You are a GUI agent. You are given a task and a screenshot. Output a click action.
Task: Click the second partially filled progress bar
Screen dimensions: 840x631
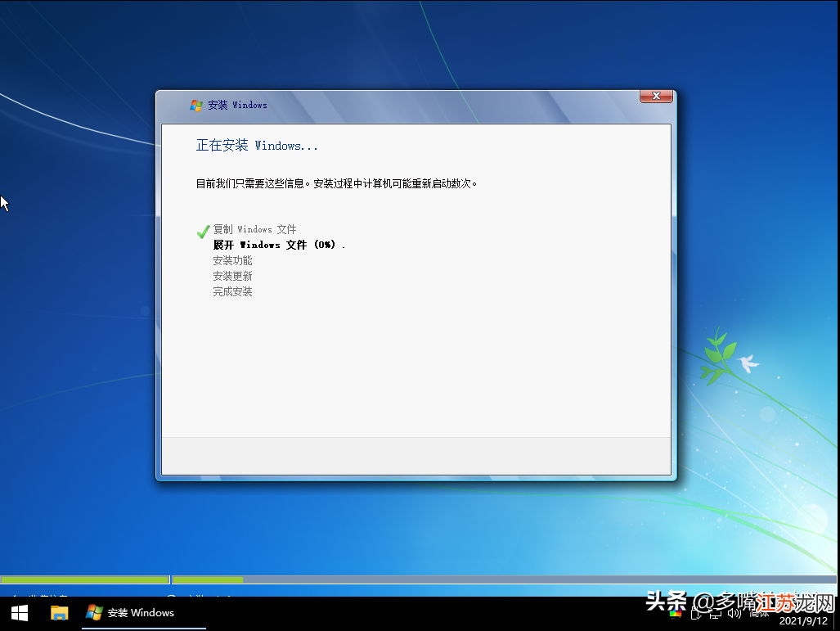[x=504, y=579]
